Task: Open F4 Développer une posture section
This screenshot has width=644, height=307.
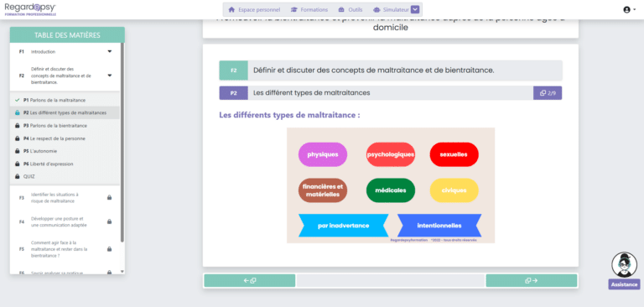Action: point(65,222)
